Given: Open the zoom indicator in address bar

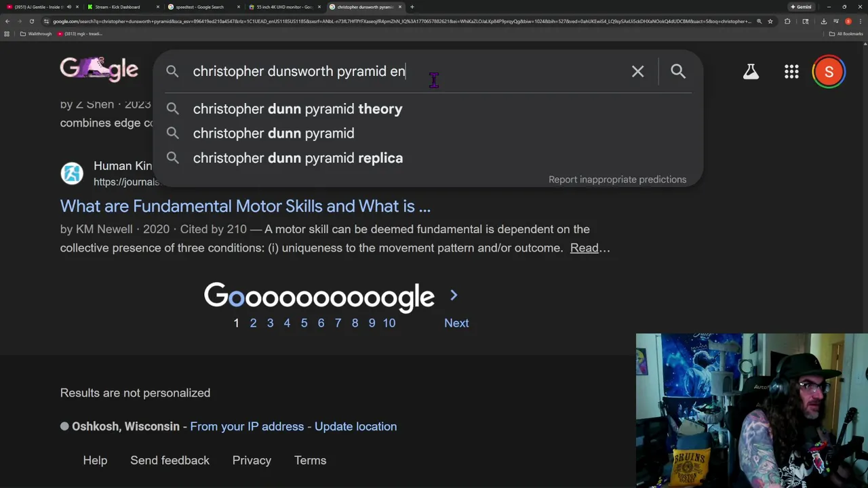Looking at the screenshot, I should pos(759,21).
